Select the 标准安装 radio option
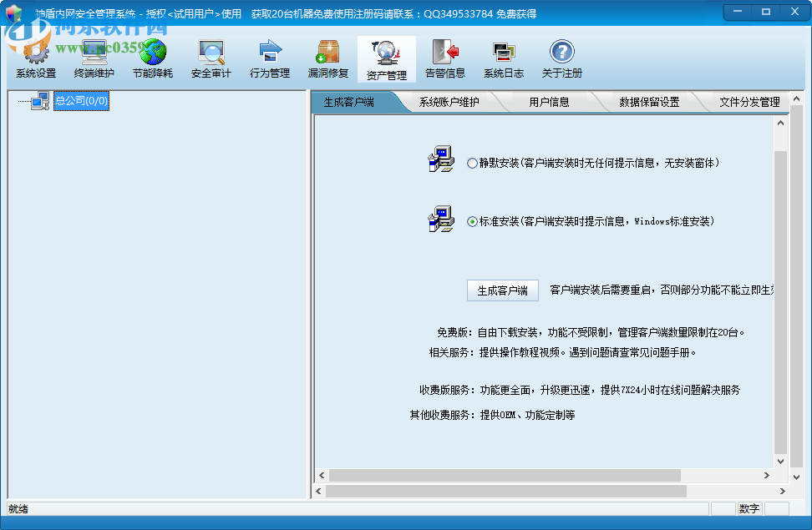This screenshot has height=530, width=812. click(x=473, y=221)
